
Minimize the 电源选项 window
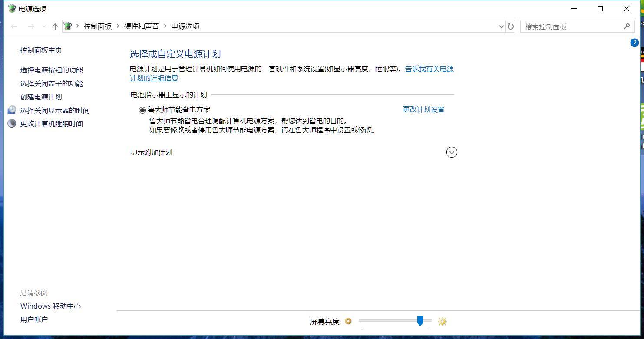[574, 9]
